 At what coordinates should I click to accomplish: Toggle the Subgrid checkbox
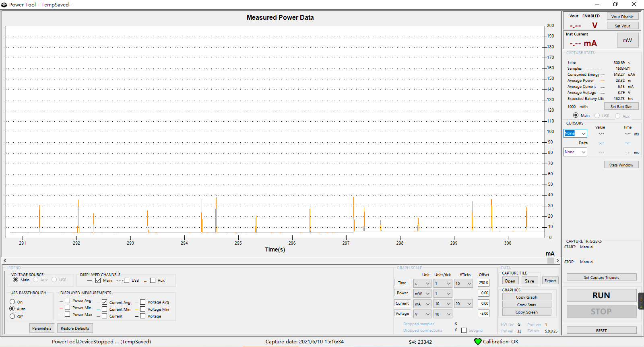tap(464, 330)
